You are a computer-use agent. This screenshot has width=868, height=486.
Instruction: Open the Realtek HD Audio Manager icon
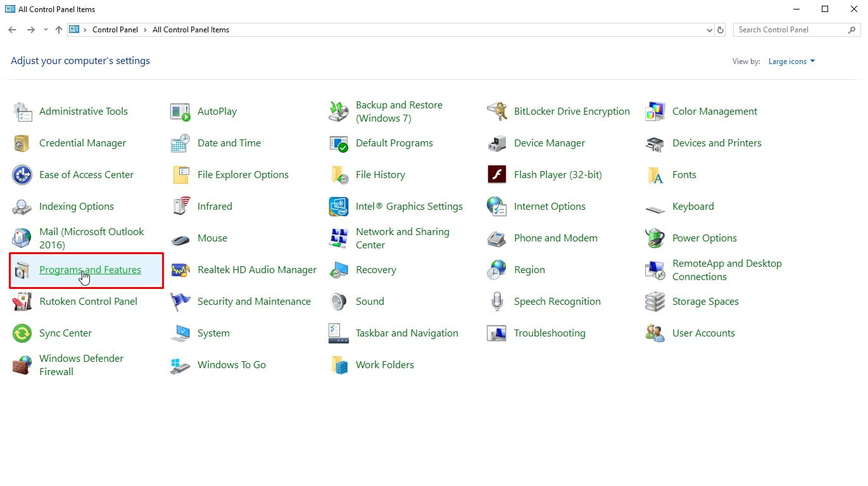(180, 270)
